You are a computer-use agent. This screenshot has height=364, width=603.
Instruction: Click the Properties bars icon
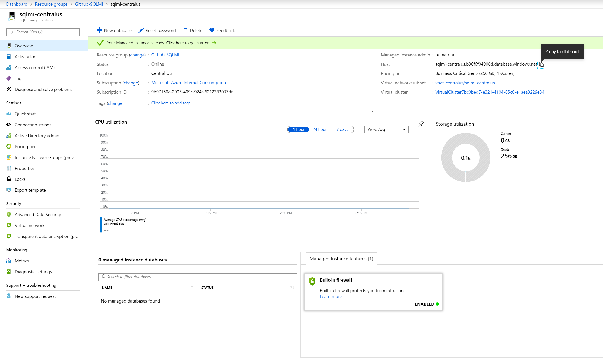pos(9,168)
